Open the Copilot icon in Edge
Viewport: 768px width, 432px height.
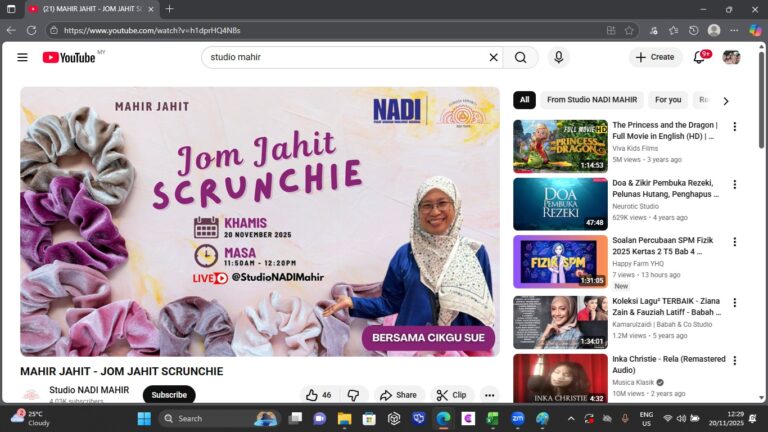pos(755,30)
